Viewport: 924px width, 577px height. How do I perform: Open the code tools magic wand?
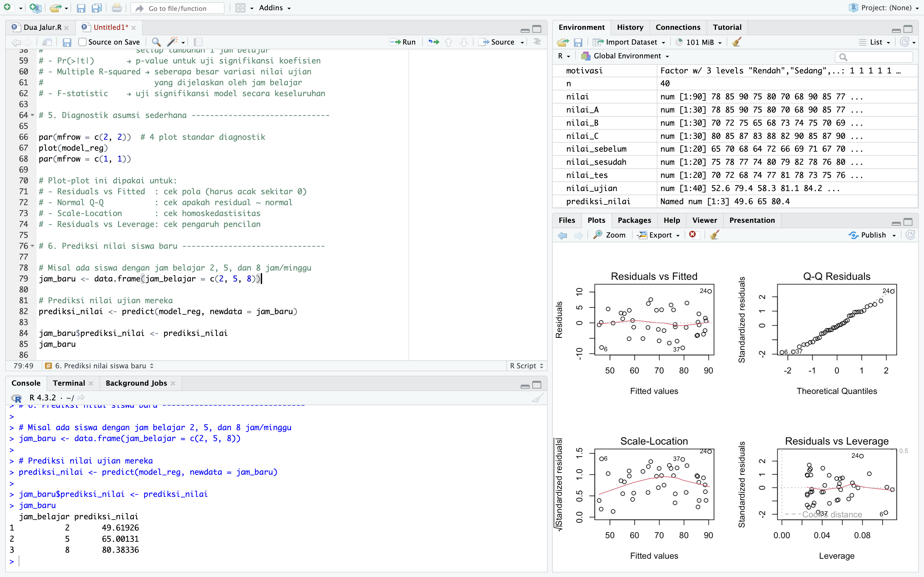pos(173,42)
